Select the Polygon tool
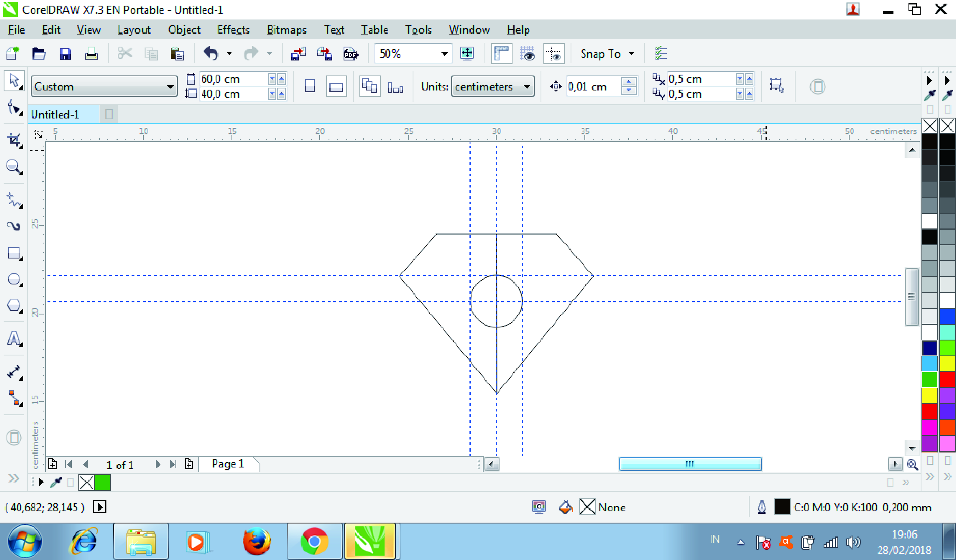Image resolution: width=956 pixels, height=560 pixels. point(14,306)
